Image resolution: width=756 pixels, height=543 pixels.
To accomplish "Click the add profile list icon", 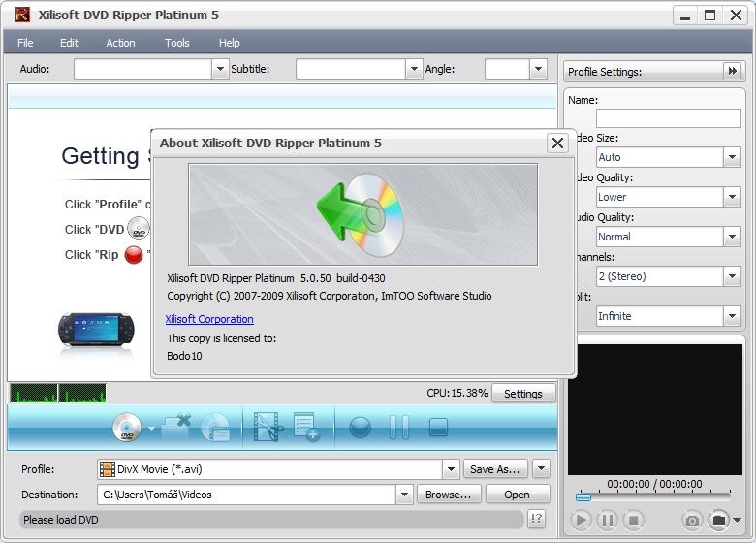I will pyautogui.click(x=305, y=427).
